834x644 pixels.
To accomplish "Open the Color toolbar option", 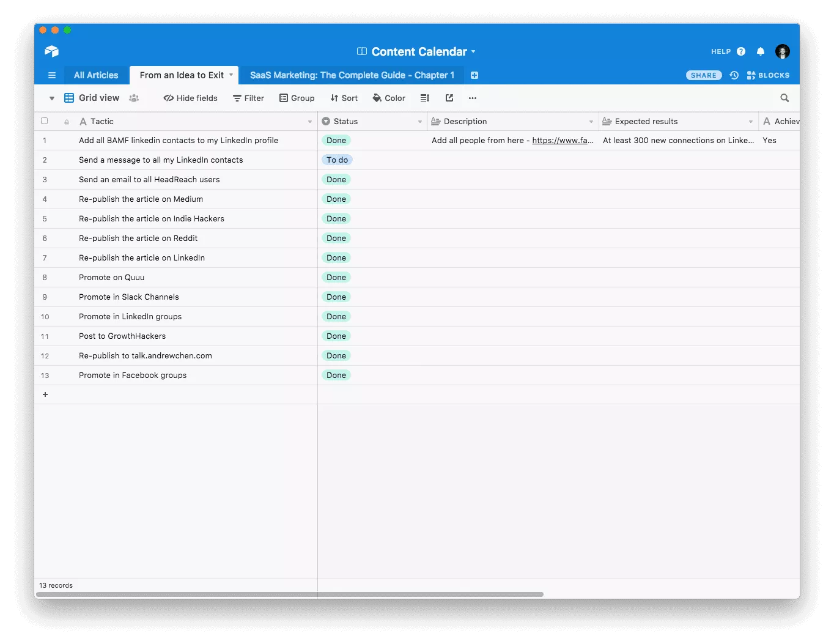I will [389, 98].
